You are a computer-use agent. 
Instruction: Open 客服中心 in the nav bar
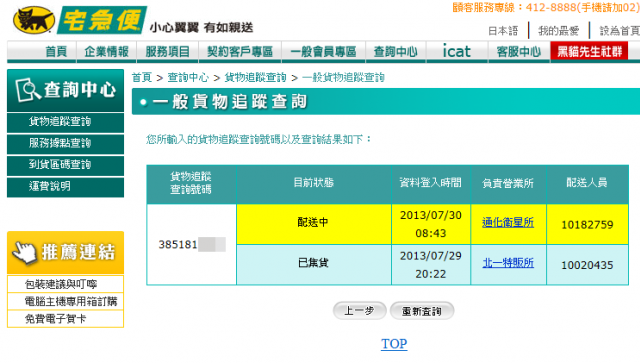click(x=518, y=52)
